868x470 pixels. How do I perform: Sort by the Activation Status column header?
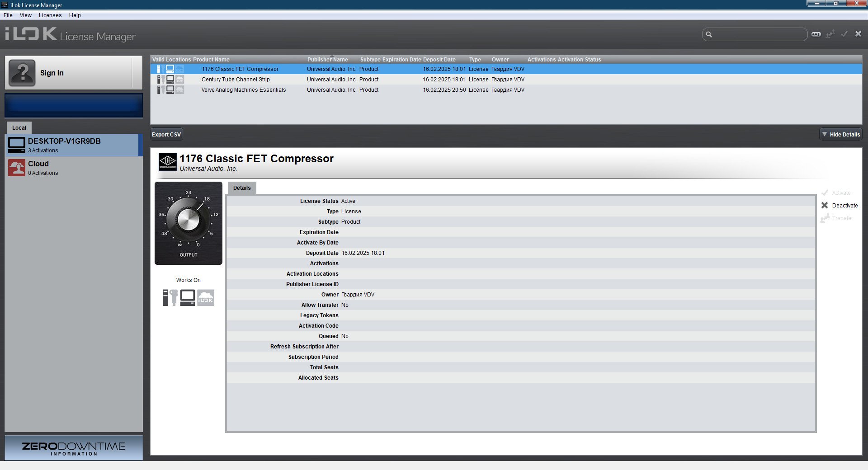[580, 60]
